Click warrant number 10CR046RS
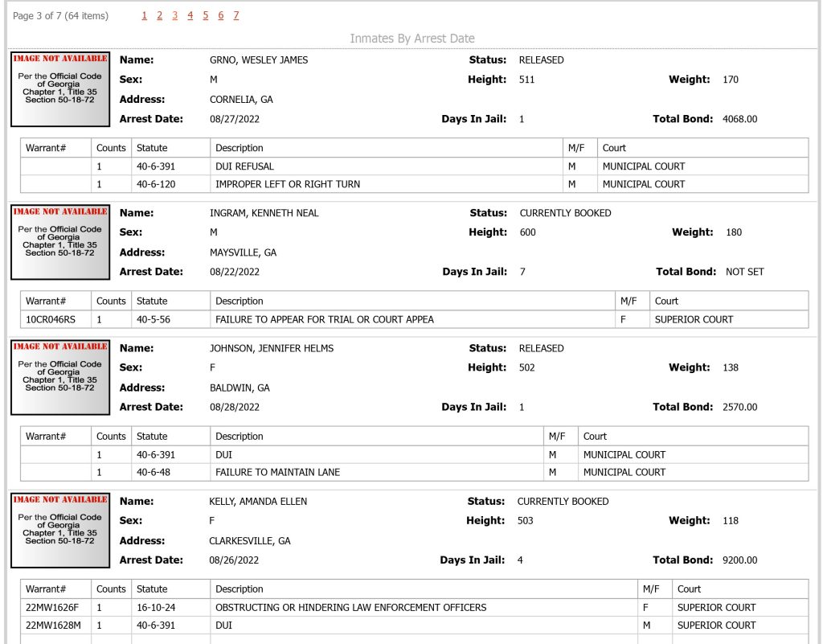The image size is (823, 644). 51,319
